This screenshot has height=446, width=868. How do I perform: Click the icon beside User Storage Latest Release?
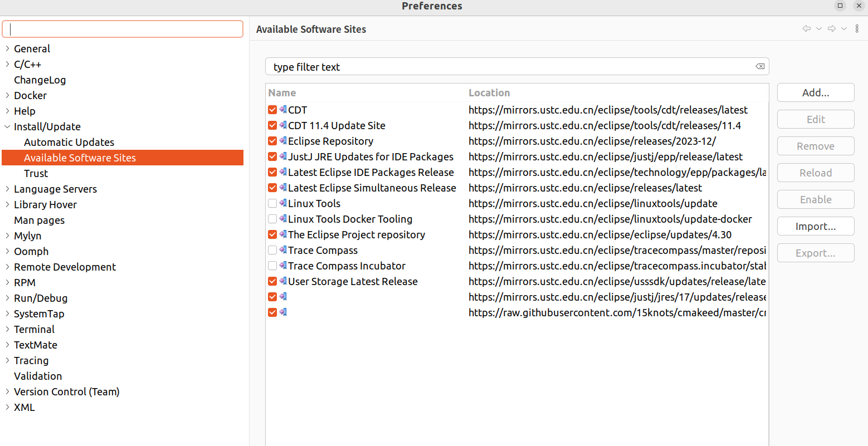[283, 281]
